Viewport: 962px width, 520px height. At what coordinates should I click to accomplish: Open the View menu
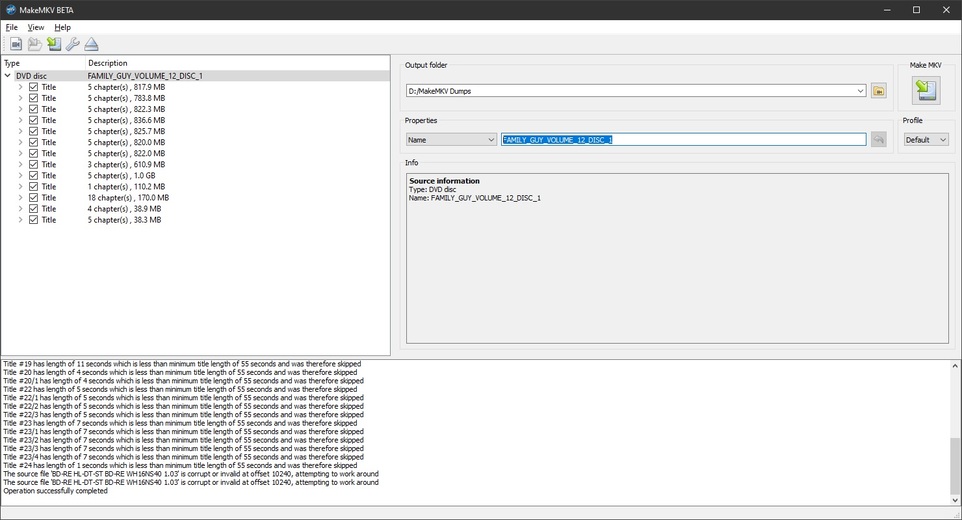[36, 27]
